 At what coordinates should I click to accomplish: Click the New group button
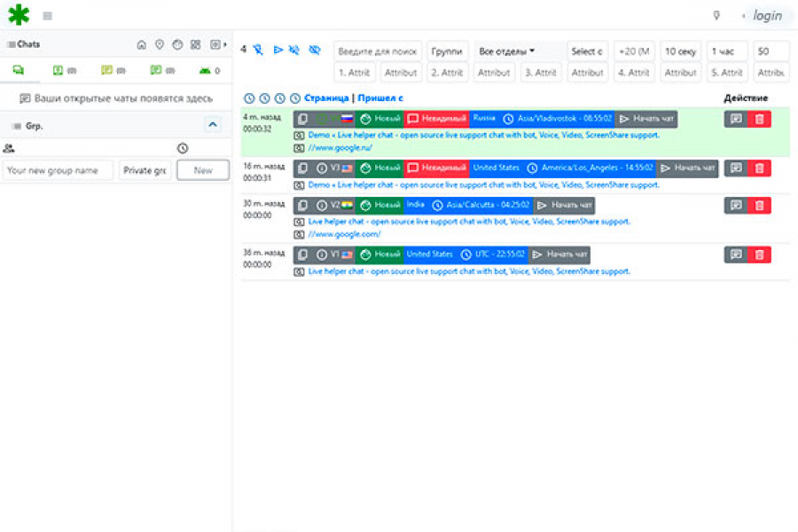(x=202, y=170)
